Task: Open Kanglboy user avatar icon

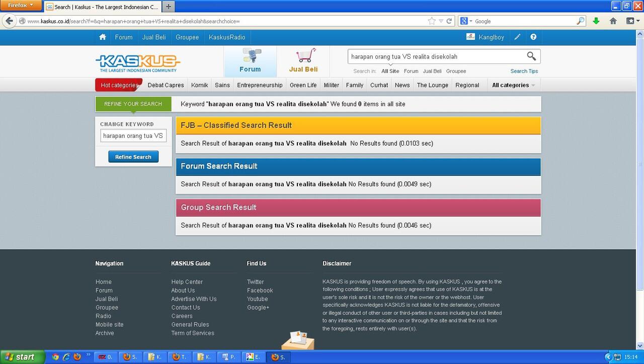Action: tap(470, 37)
